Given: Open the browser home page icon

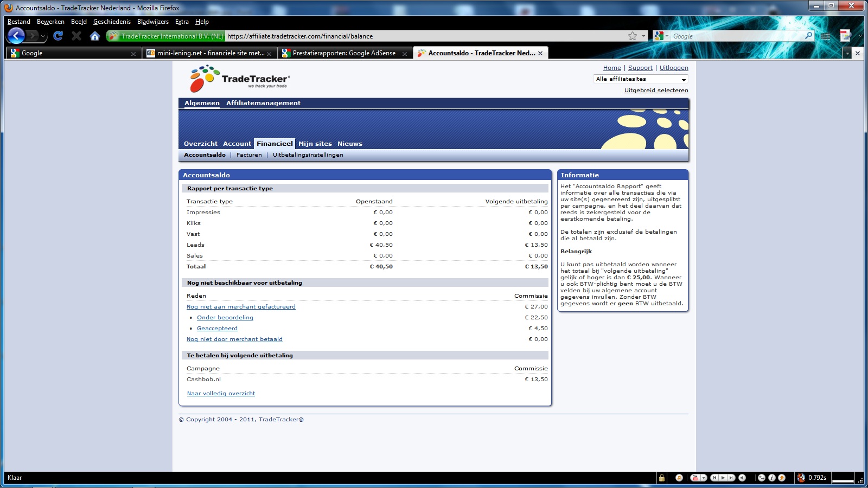Looking at the screenshot, I should pos(95,36).
